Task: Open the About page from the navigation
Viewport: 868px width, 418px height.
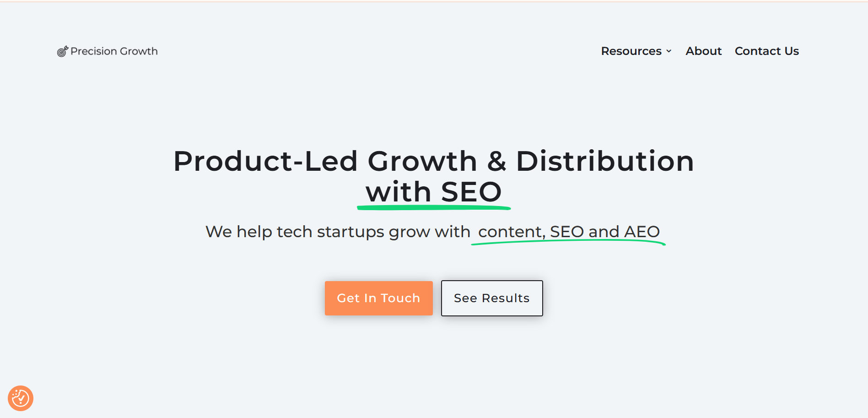Action: (703, 51)
